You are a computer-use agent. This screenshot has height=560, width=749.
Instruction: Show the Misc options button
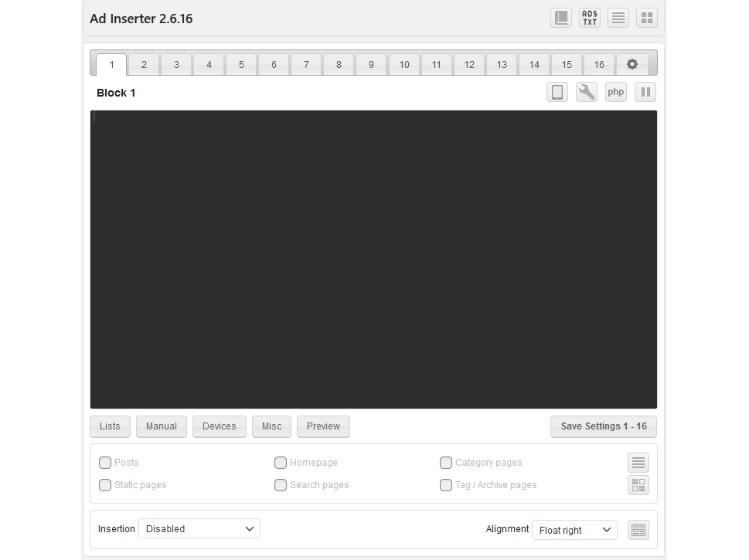(272, 426)
